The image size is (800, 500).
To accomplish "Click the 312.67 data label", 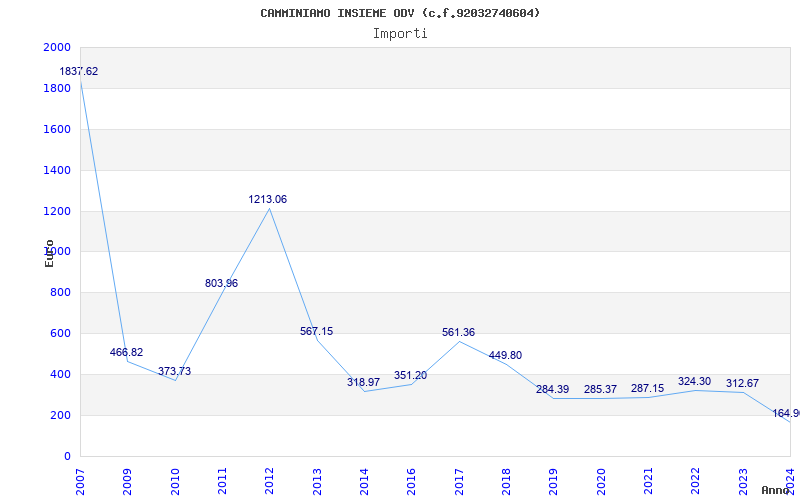I will [x=742, y=383].
